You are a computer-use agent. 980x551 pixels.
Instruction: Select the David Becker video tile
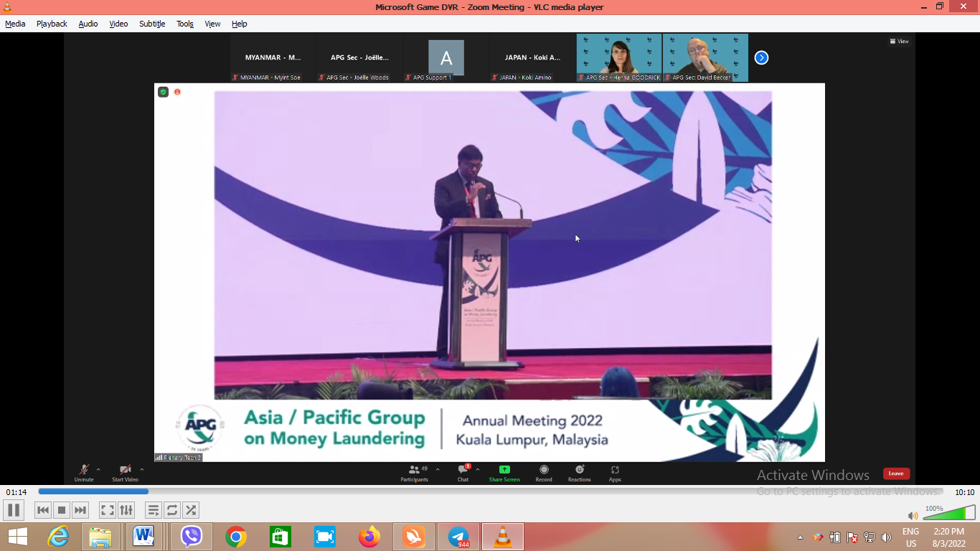point(705,57)
